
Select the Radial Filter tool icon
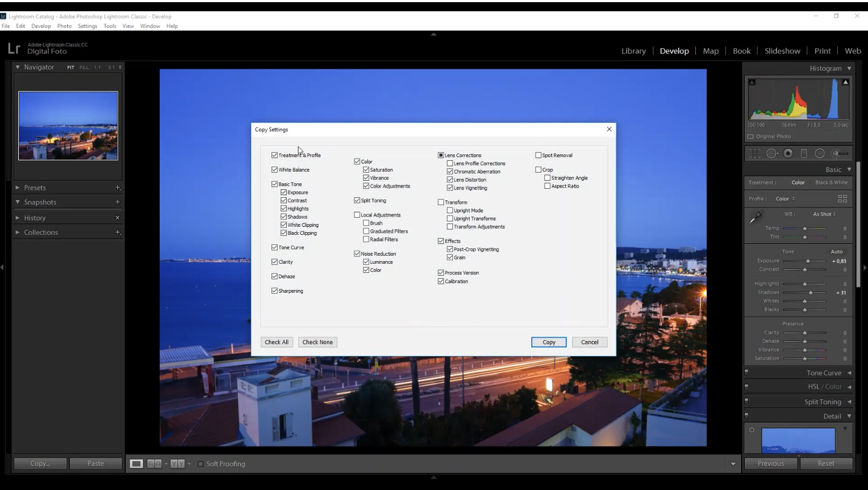coord(820,154)
